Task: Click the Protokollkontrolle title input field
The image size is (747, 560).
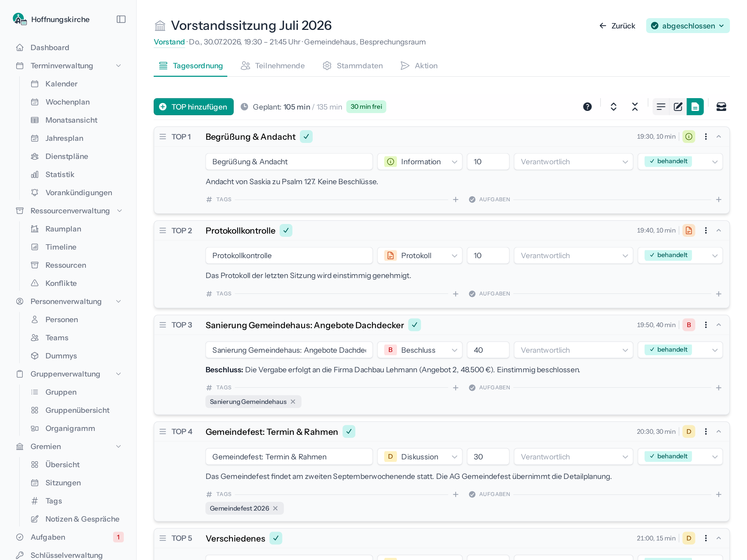Action: coord(289,256)
